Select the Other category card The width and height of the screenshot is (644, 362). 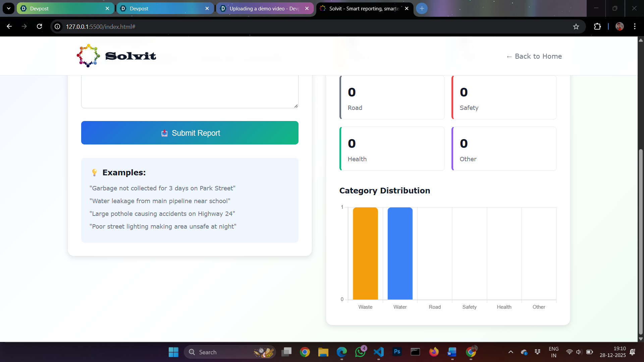pos(504,148)
